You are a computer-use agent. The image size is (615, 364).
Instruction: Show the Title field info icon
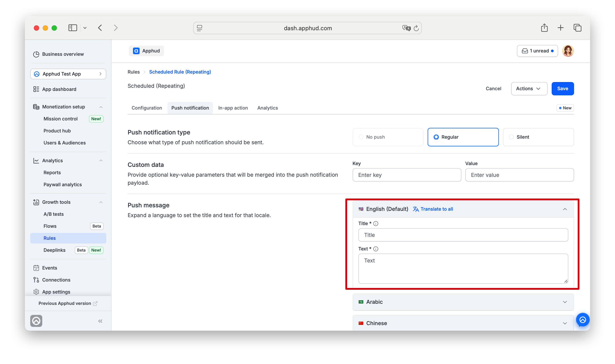tap(376, 224)
